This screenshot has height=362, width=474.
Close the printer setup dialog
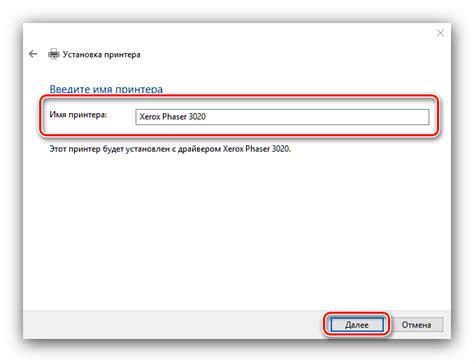(x=440, y=33)
